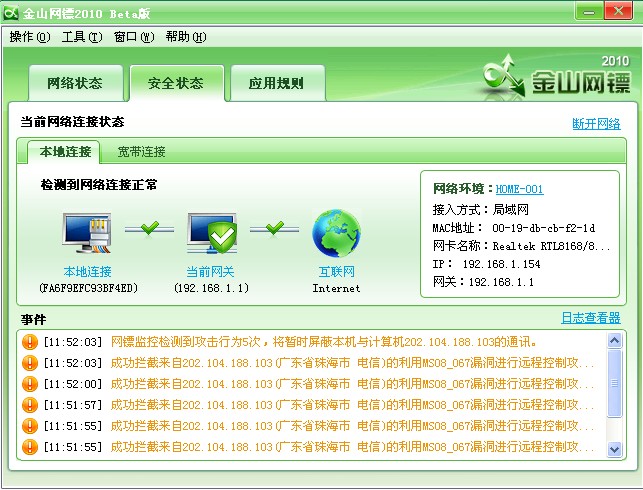The height and width of the screenshot is (490, 643).
Task: Switch to the 网络状态 tab
Action: pos(75,83)
